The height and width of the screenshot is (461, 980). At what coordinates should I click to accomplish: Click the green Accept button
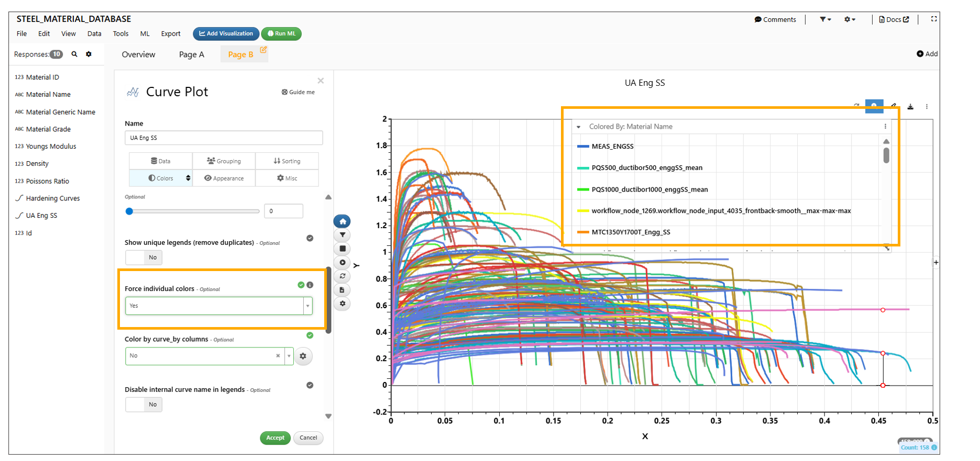(x=275, y=438)
